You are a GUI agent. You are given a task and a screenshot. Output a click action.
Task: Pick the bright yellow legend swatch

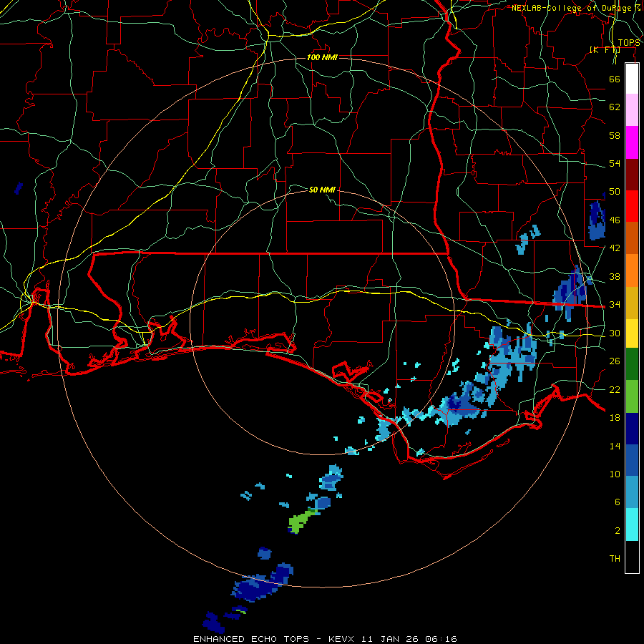point(632,333)
